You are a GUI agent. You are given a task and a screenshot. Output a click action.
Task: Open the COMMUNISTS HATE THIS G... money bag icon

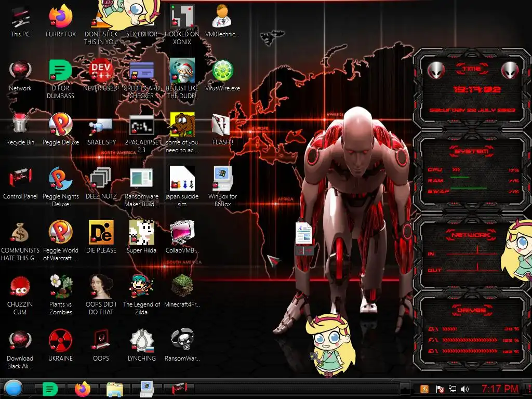click(20, 241)
